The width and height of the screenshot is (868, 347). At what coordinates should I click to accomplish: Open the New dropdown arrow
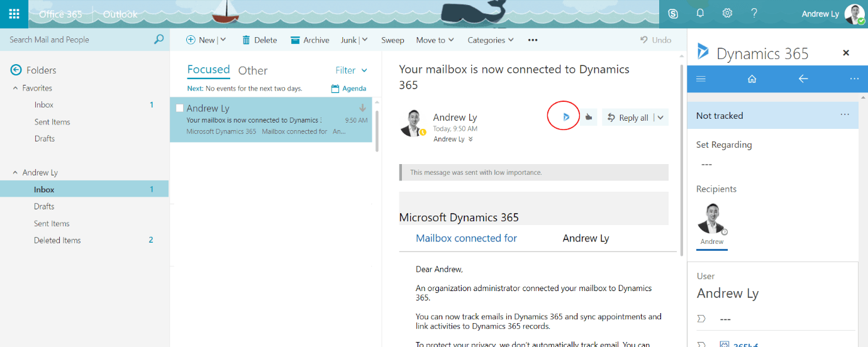click(x=224, y=40)
